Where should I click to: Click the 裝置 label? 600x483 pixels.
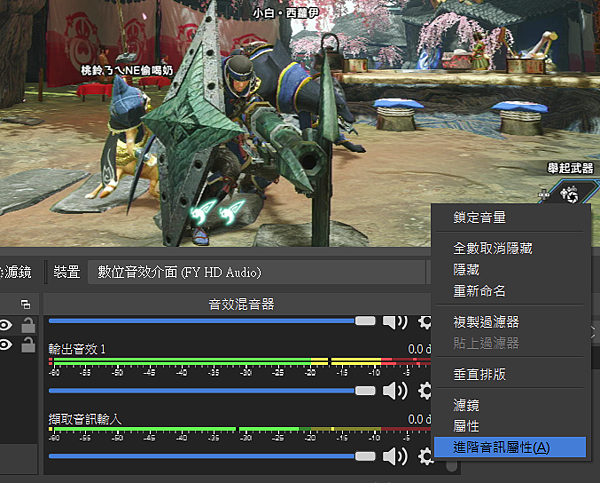click(67, 272)
